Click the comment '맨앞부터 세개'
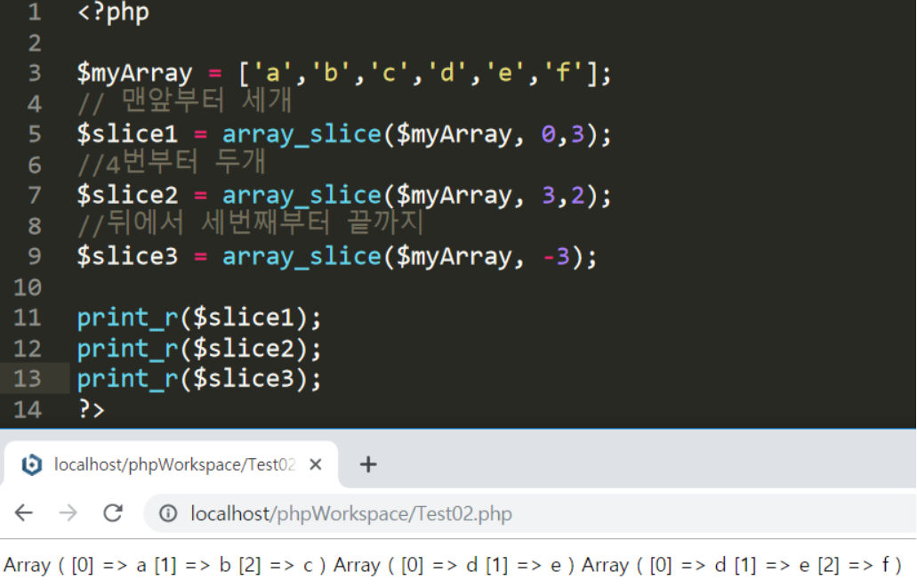 pyautogui.click(x=206, y=101)
